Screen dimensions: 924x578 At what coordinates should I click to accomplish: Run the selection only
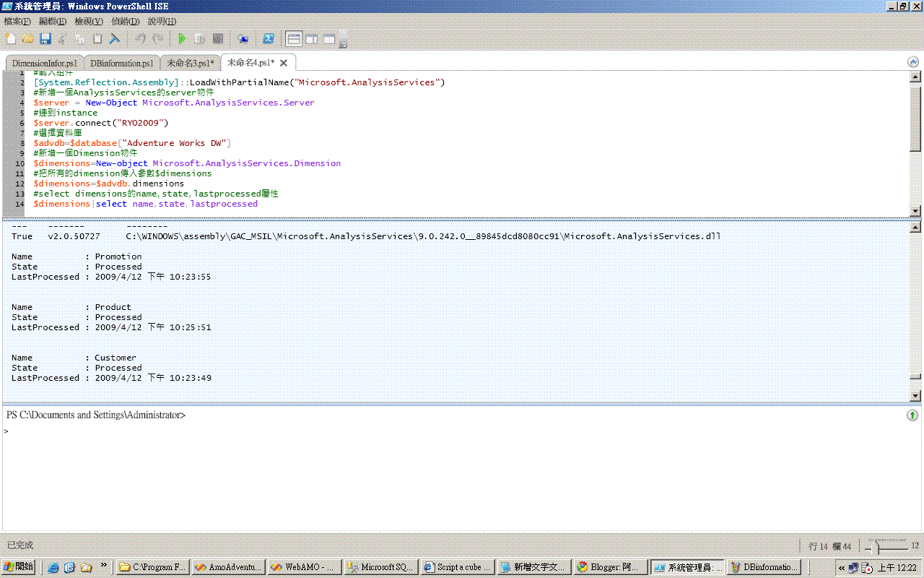pos(200,39)
